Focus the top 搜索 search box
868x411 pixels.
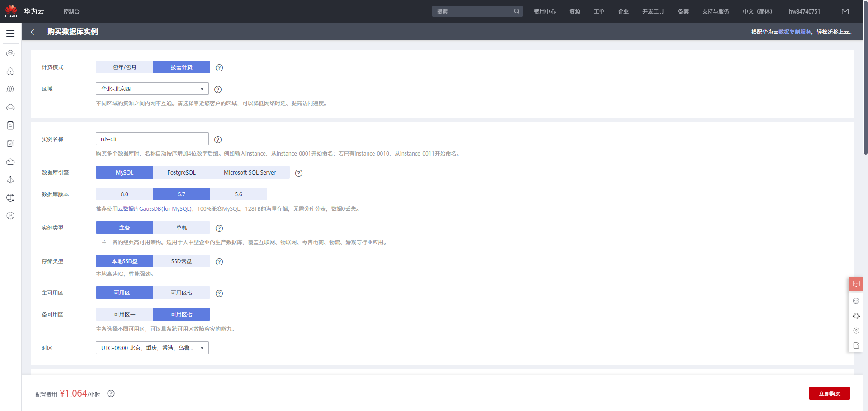(x=477, y=11)
